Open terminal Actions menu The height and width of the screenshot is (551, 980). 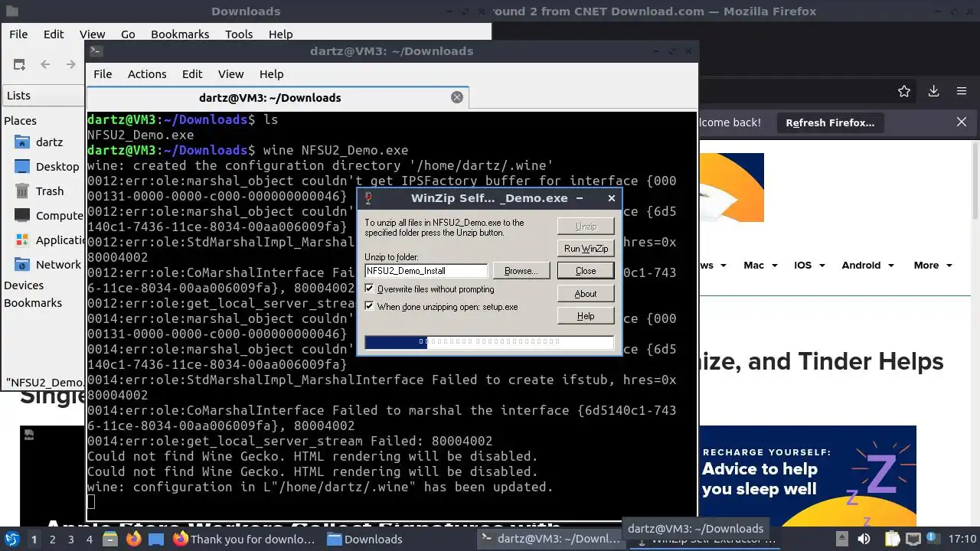147,74
